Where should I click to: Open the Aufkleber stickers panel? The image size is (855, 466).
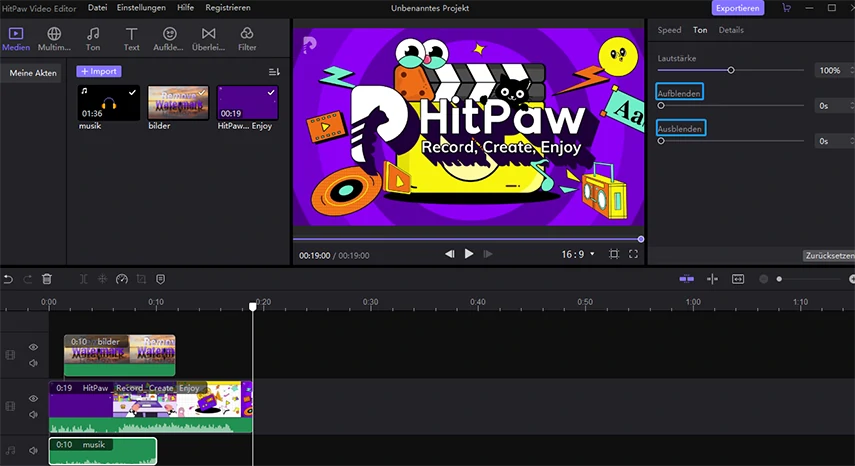[x=170, y=34]
